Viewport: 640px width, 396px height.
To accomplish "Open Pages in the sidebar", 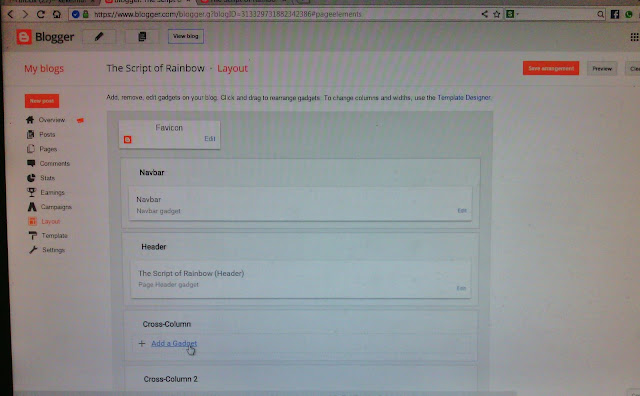I will point(48,149).
